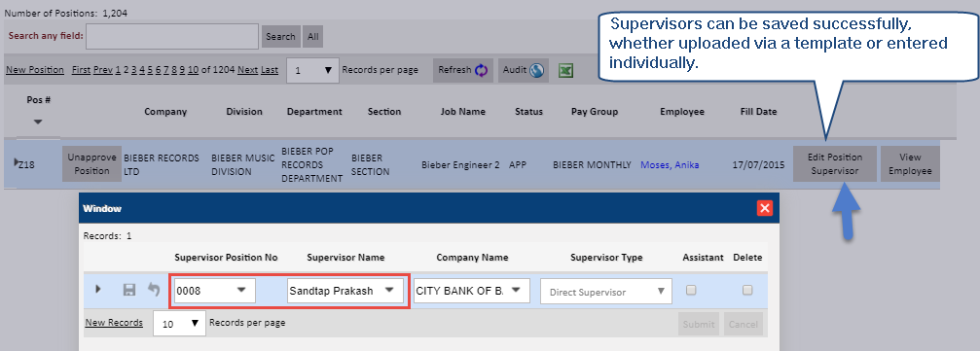Click the save disk icon in supervisor row
980x351 pixels.
point(129,290)
